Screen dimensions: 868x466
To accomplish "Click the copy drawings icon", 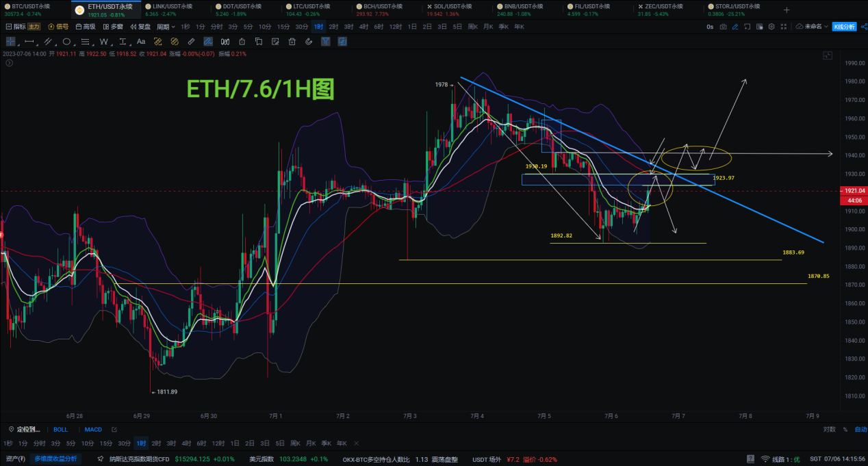I will 258,42.
